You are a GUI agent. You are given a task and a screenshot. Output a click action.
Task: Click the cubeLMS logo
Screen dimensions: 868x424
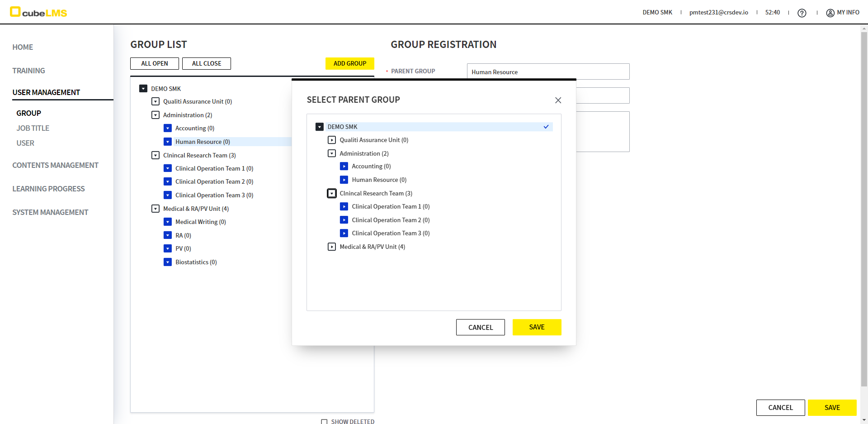pos(38,12)
